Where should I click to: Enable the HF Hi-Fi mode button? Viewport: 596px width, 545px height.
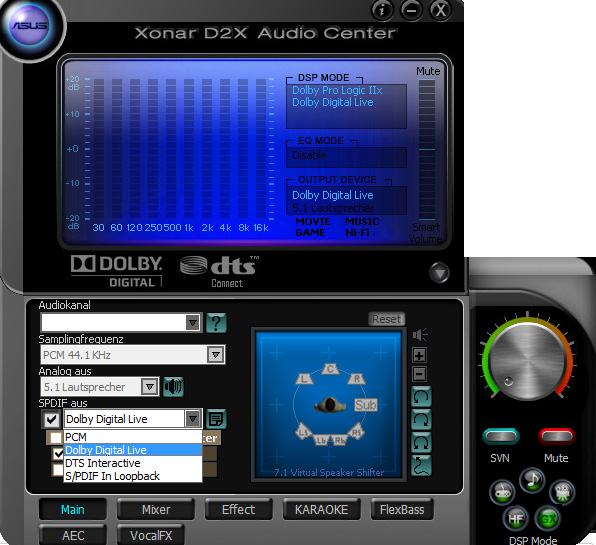tap(516, 518)
